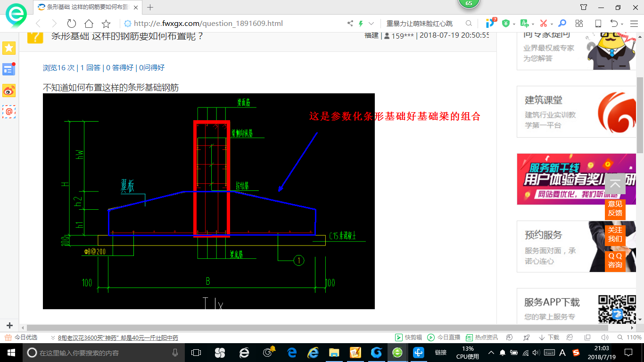
Task: Open the 服务新干线 survey banner
Action: pos(576,179)
